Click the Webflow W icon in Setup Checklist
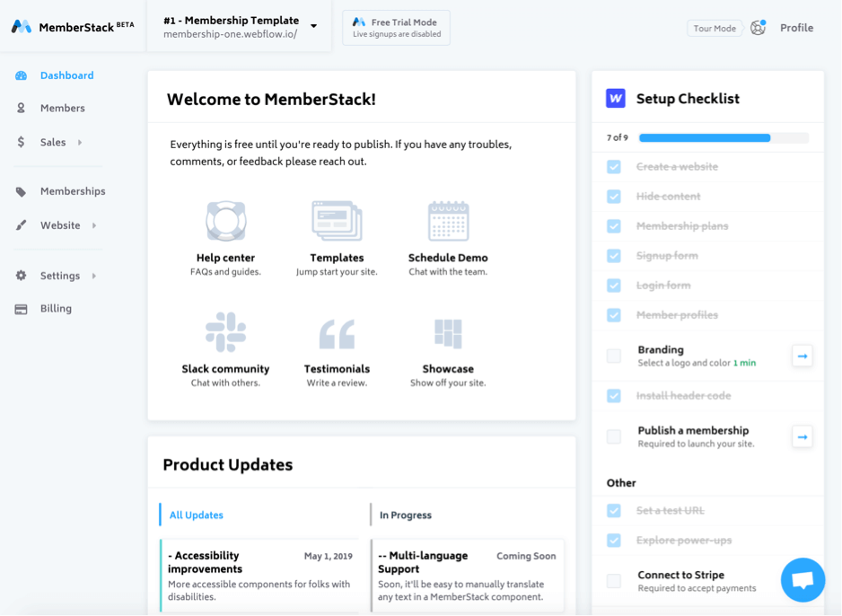 [616, 98]
